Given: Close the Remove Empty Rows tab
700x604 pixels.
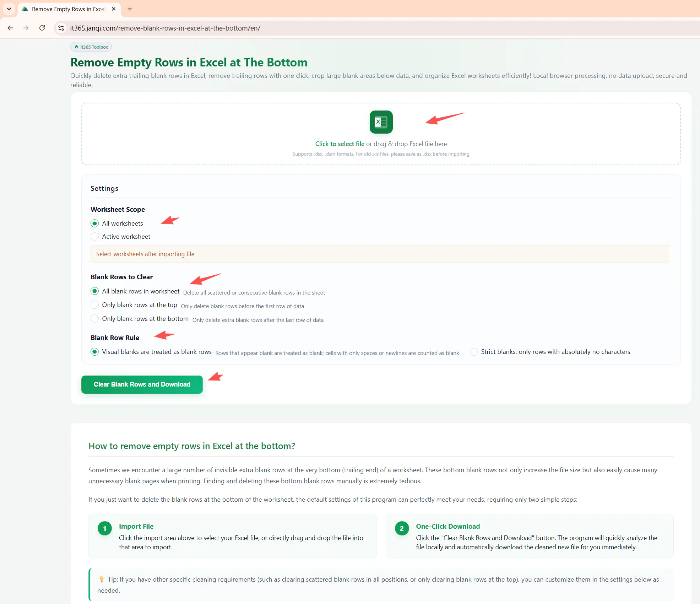Looking at the screenshot, I should click(x=114, y=9).
